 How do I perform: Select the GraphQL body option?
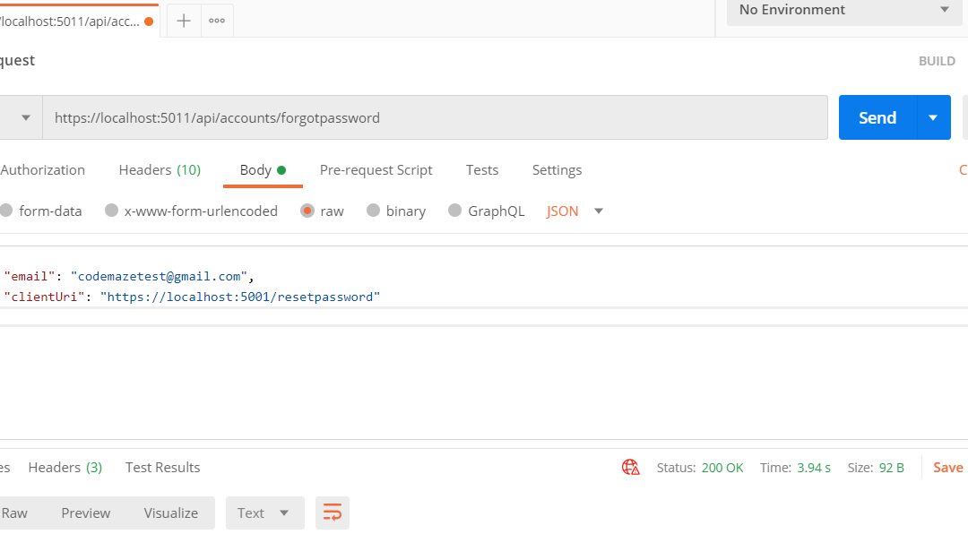coord(455,211)
